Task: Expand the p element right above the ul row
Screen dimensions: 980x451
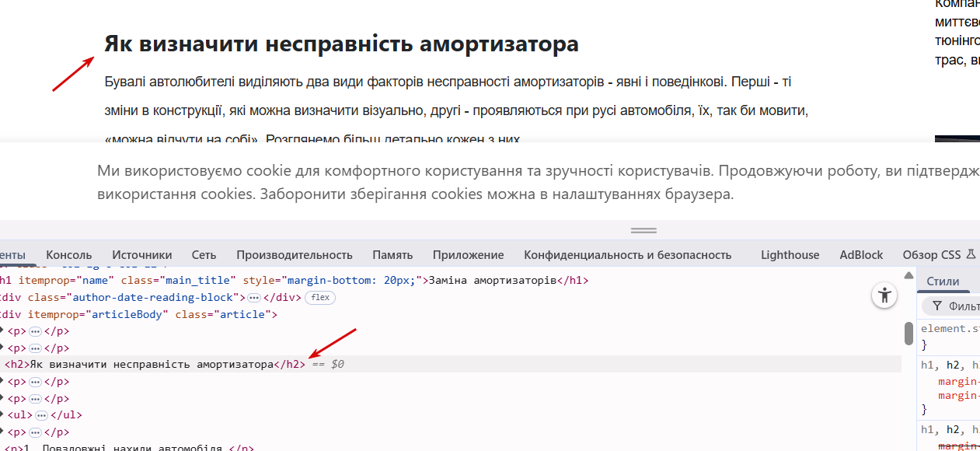Action: pyautogui.click(x=2, y=399)
